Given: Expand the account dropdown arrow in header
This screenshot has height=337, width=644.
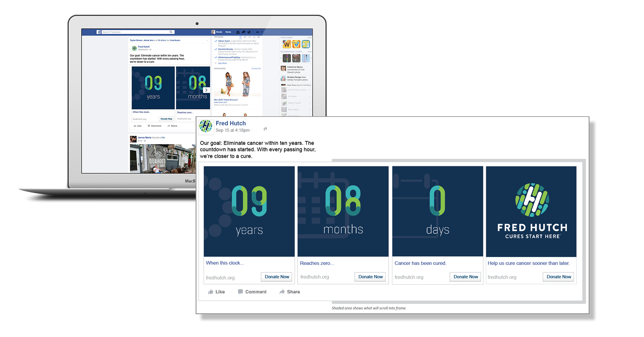Looking at the screenshot, I should [262, 32].
